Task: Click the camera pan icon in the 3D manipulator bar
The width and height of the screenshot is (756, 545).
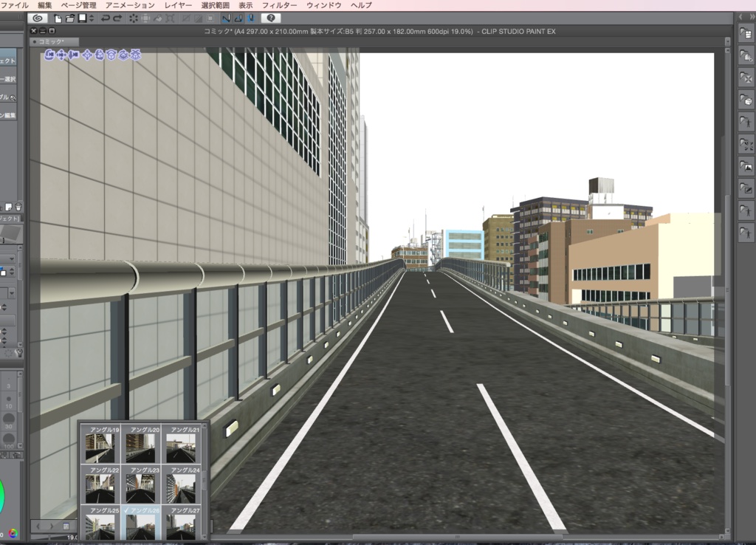Action: 61,55
